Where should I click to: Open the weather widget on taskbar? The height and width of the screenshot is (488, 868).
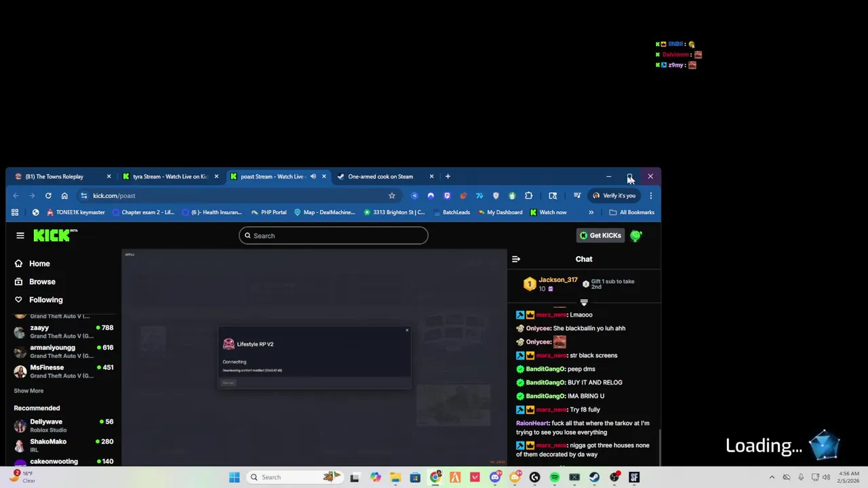point(22,477)
